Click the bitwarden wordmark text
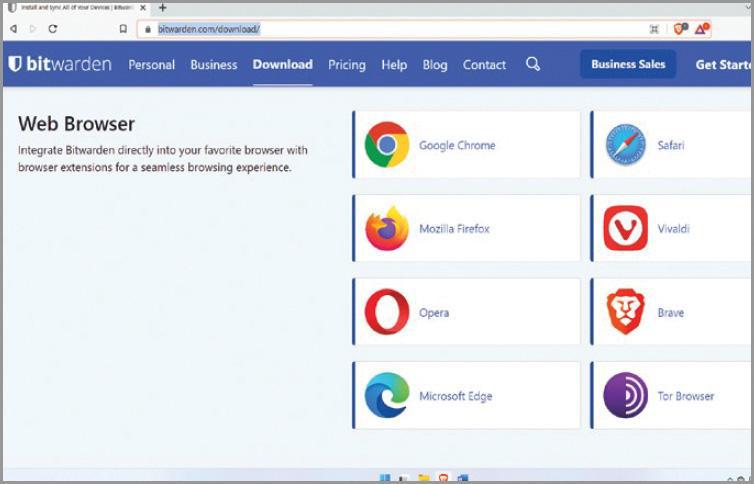Image resolution: width=754 pixels, height=484 pixels. coord(69,63)
